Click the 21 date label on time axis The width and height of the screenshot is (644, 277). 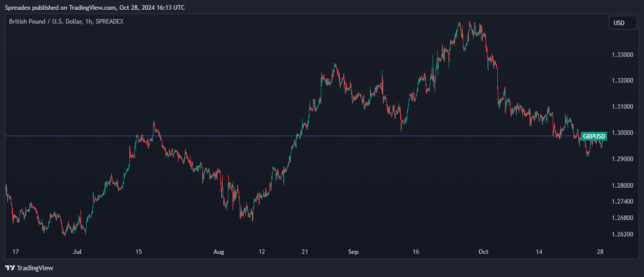305,252
